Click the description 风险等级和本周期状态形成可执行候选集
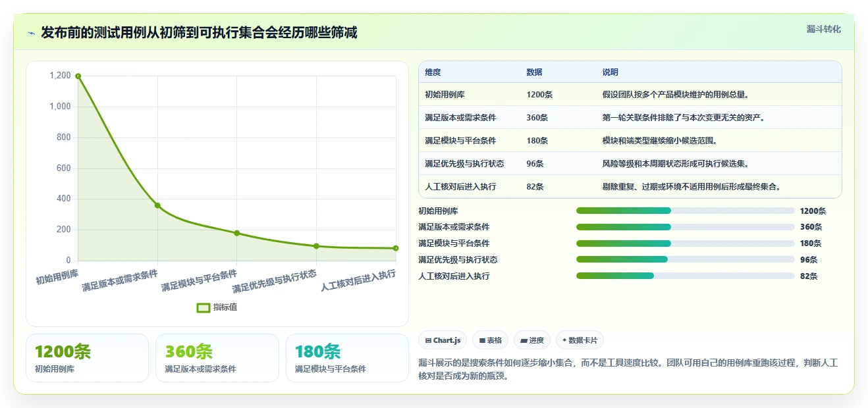The image size is (868, 408). 675,164
